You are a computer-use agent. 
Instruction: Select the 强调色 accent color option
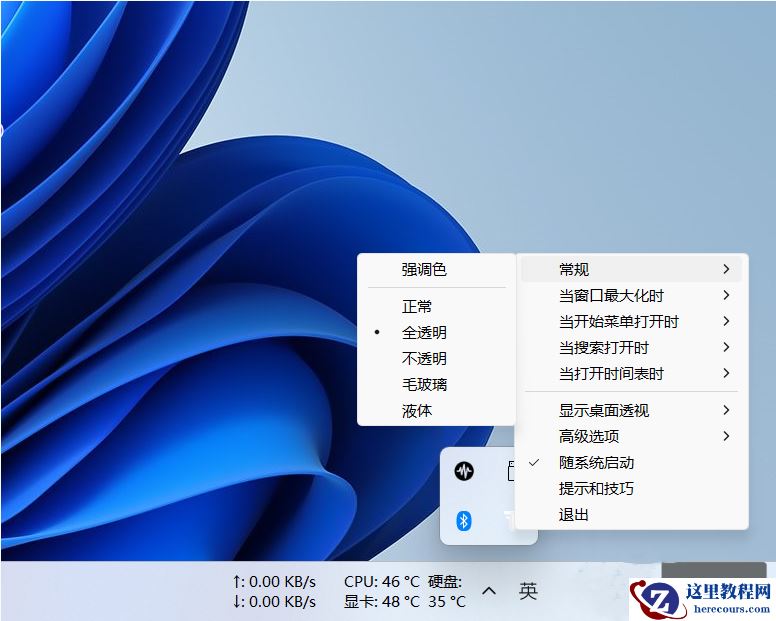tap(436, 270)
